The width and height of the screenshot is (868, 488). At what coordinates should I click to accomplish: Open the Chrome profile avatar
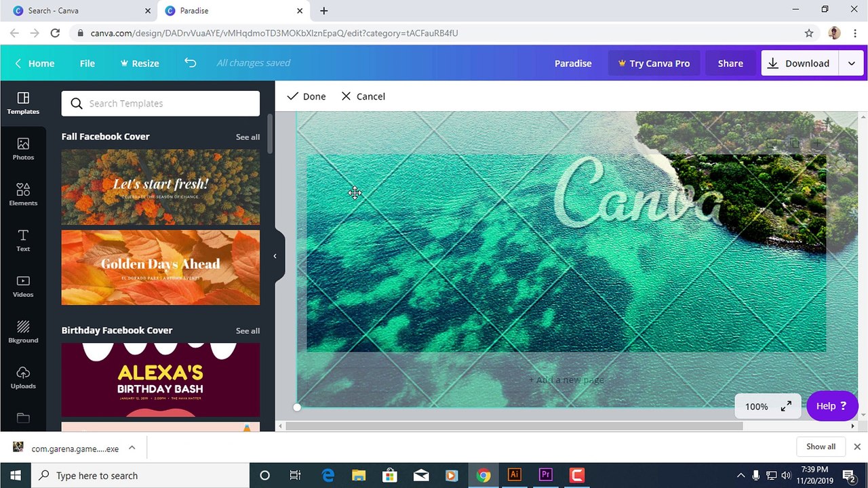pyautogui.click(x=835, y=33)
